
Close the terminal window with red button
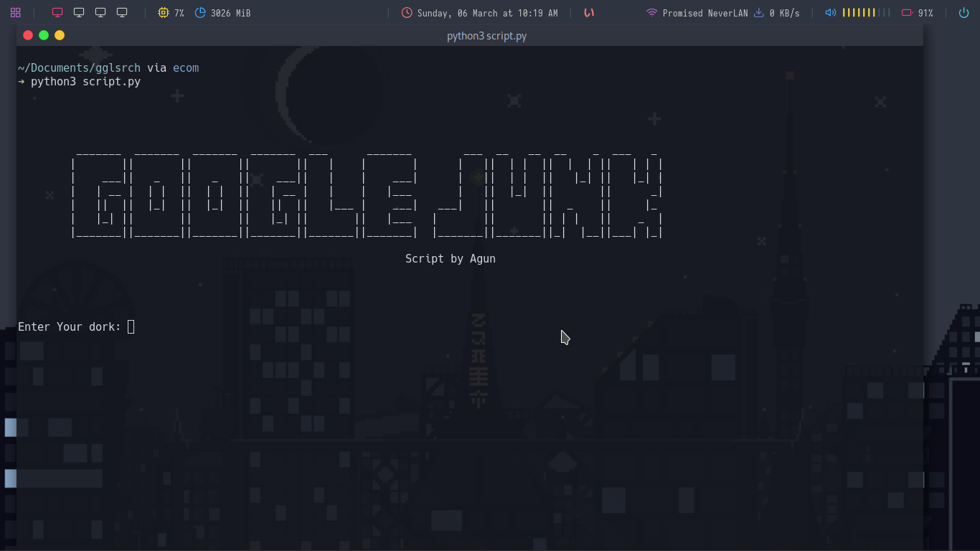28,35
